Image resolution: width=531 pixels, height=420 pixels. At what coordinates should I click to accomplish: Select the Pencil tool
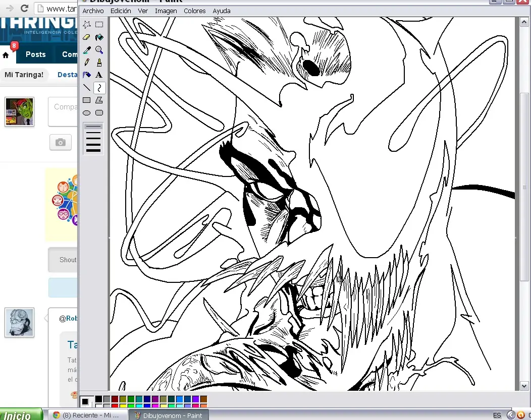(x=87, y=63)
